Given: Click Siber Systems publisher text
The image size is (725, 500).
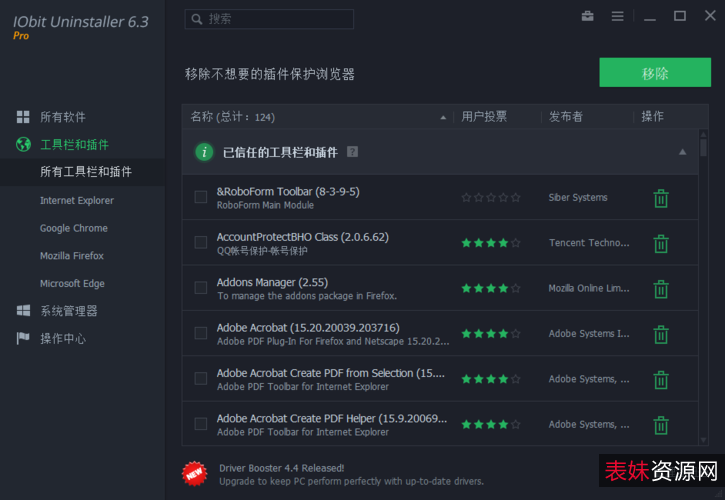Looking at the screenshot, I should pos(578,198).
